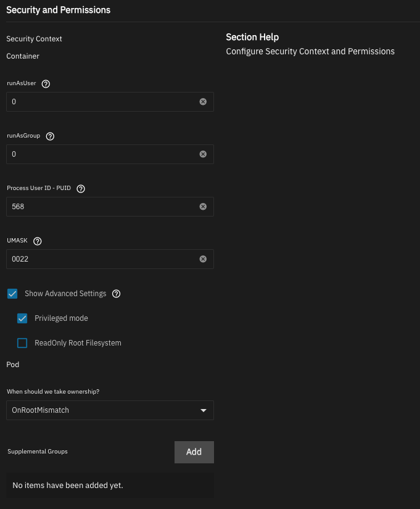
Task: Show help for the UMASK field
Action: click(38, 241)
